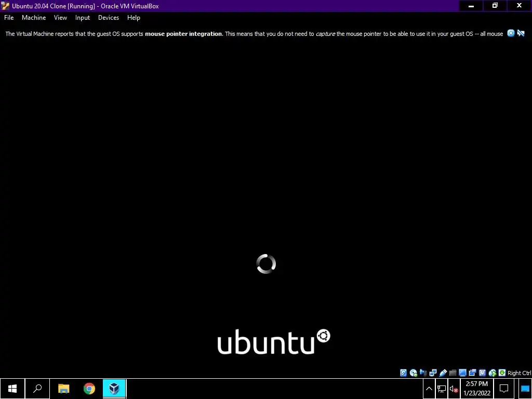Open File Explorer from the taskbar
532x399 pixels.
(63, 389)
